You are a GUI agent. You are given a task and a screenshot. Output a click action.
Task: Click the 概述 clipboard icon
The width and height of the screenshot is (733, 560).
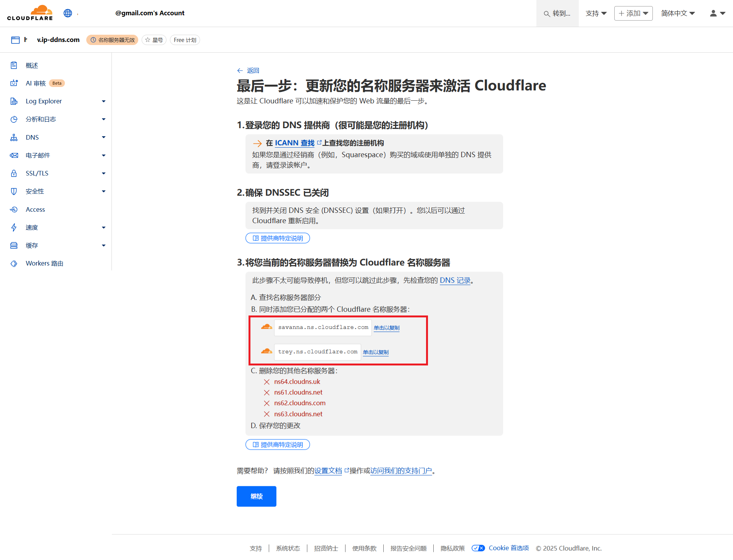coord(14,65)
